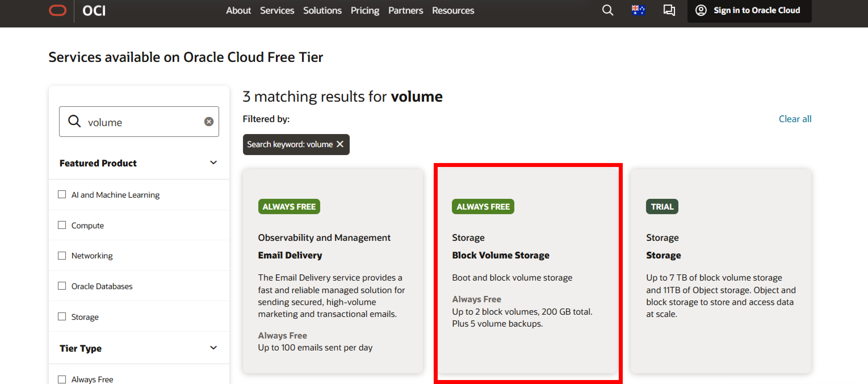Collapse the Tier Type section chevron
868x384 pixels.
[x=213, y=348]
